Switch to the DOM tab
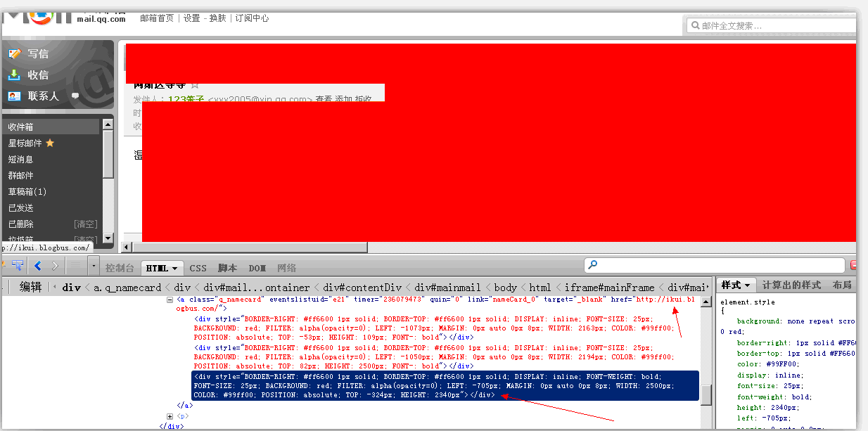Image resolution: width=868 pixels, height=431 pixels. click(257, 269)
